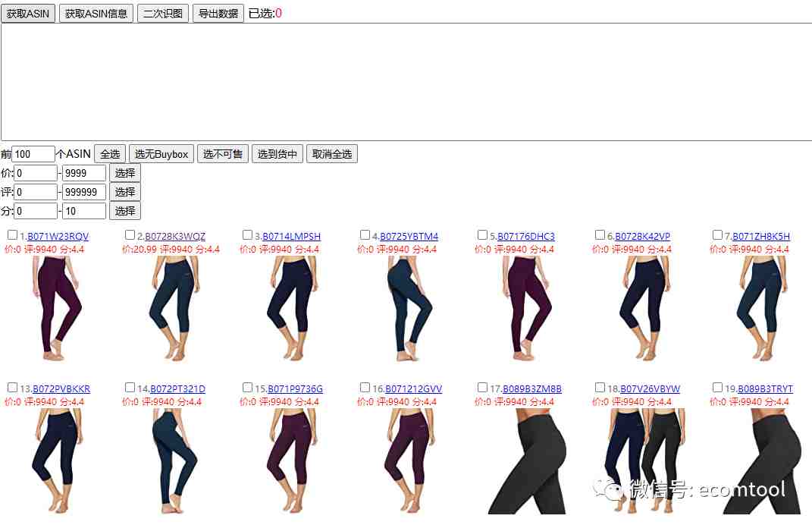Click the minimum review count field
Image resolution: width=812 pixels, height=525 pixels.
[36, 192]
